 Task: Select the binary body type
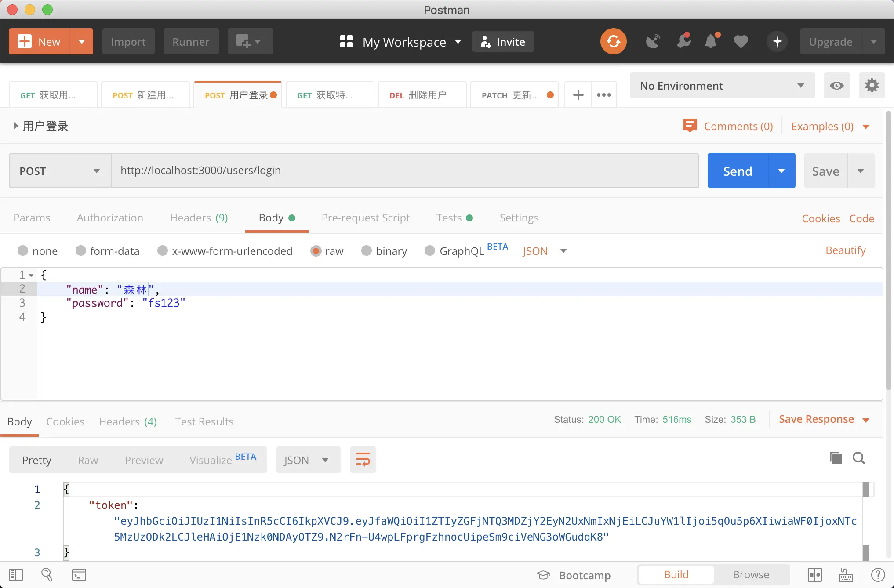click(367, 250)
